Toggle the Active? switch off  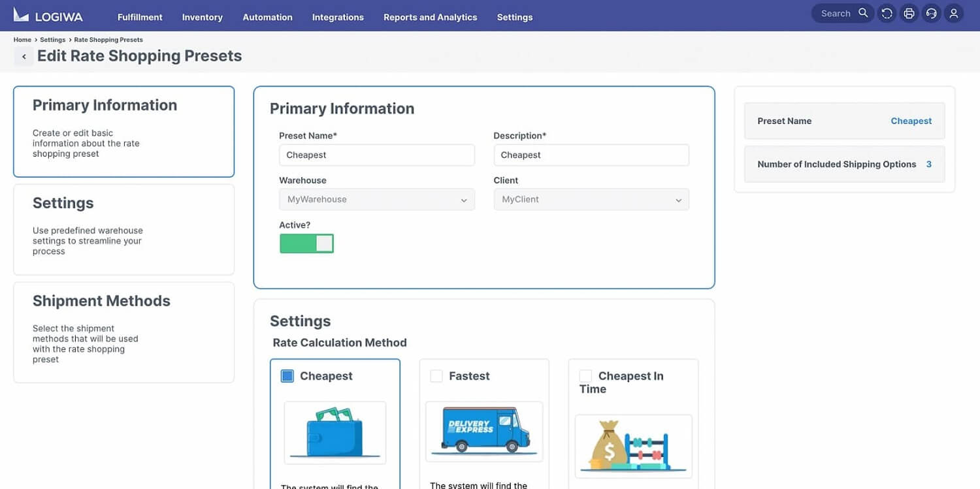[x=306, y=244]
